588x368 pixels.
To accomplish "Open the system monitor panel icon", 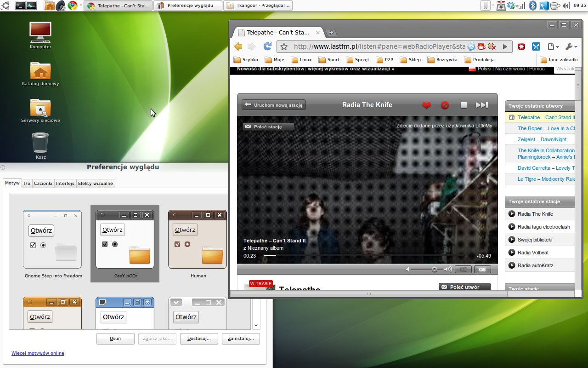I will (31, 6).
